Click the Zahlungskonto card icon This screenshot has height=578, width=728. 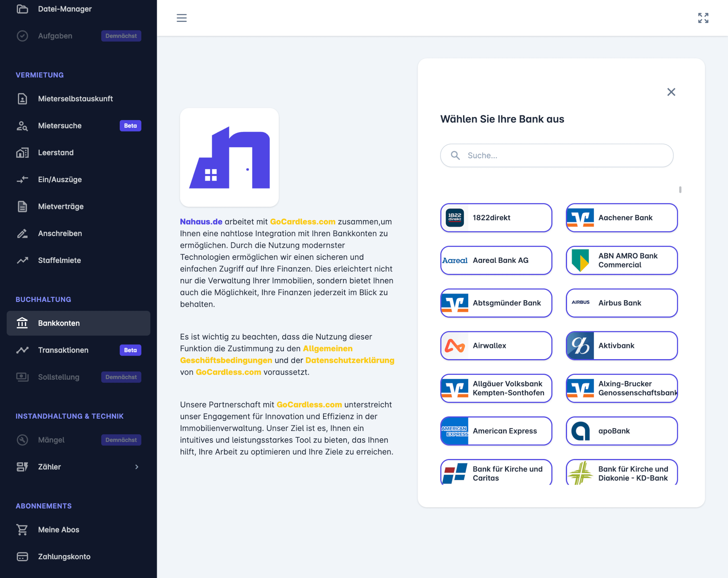[22, 556]
